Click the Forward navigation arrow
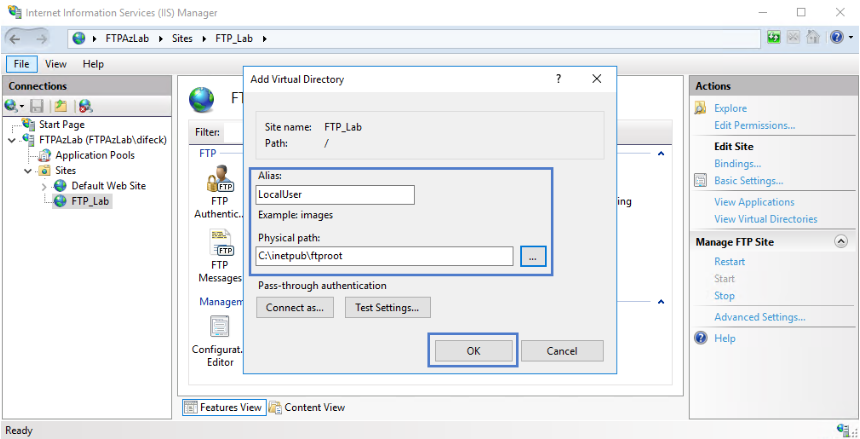 (41, 38)
